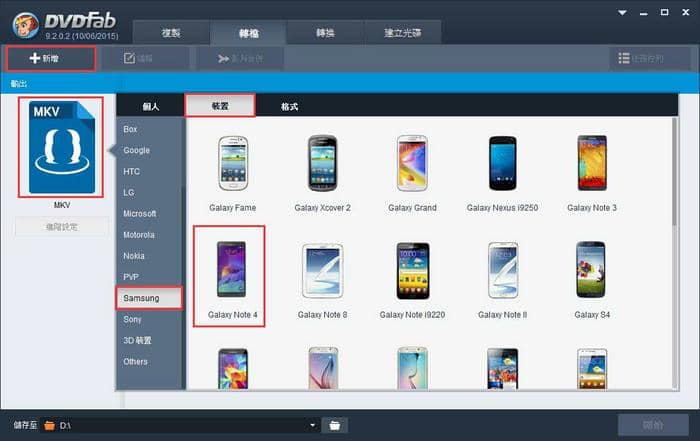
Task: Open the device profiles tab
Action: point(220,106)
